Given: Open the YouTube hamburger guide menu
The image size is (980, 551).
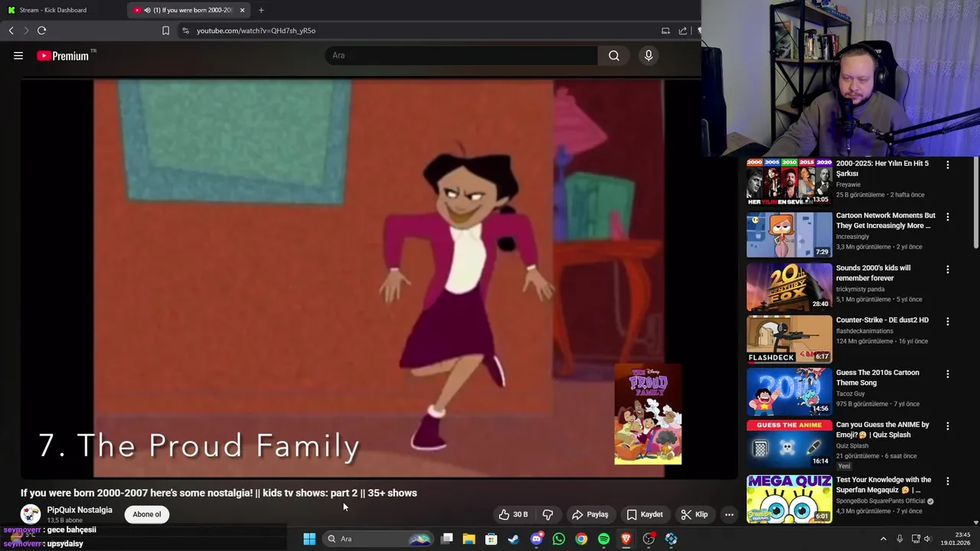Looking at the screenshot, I should [x=18, y=55].
